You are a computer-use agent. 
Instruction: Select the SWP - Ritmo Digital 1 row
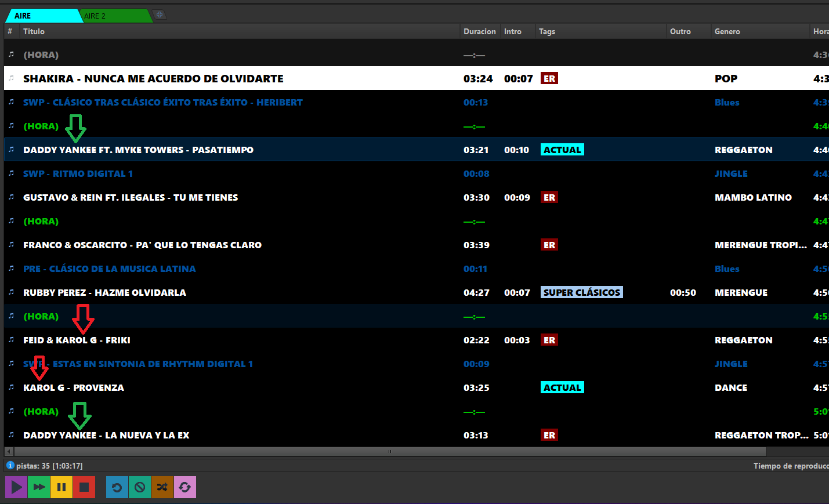pyautogui.click(x=417, y=173)
